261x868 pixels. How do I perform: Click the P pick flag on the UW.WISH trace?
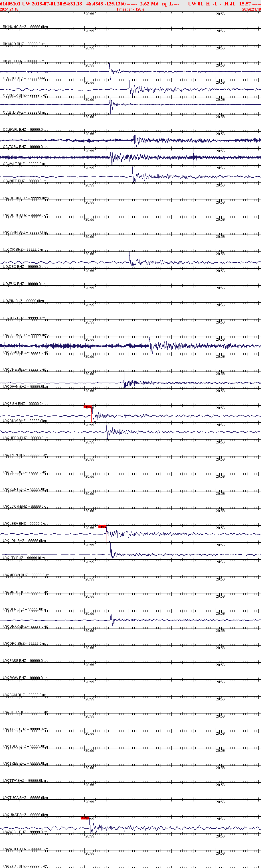coord(85,818)
